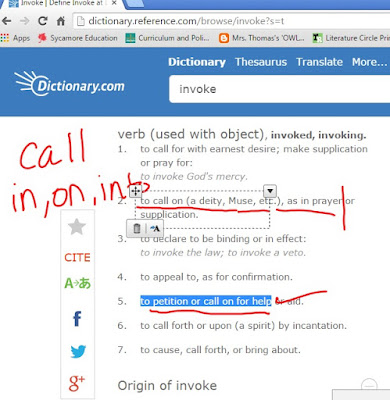
Task: Click definition 'to appeal to, as for confirmation.'
Action: coord(216,277)
